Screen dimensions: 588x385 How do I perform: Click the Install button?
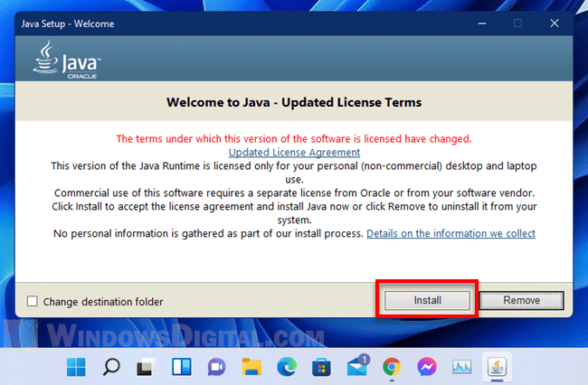click(x=427, y=300)
